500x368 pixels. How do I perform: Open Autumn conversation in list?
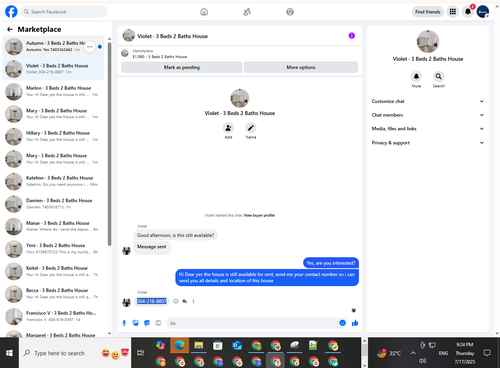pyautogui.click(x=53, y=46)
